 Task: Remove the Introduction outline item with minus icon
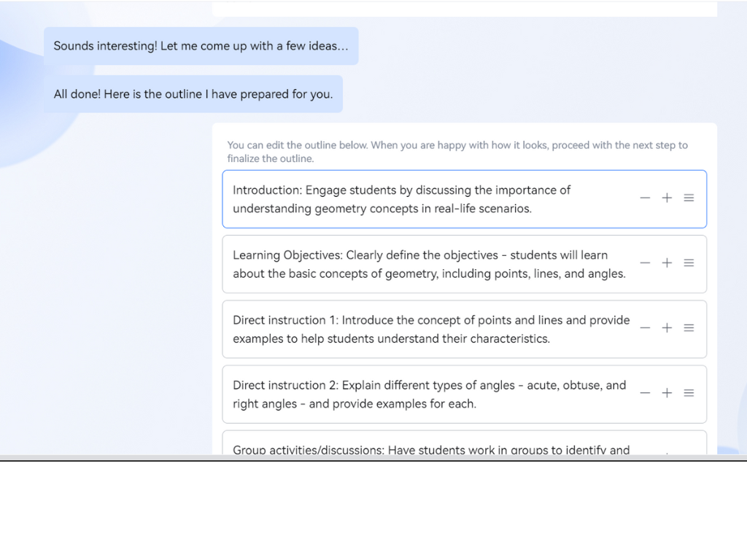click(645, 198)
